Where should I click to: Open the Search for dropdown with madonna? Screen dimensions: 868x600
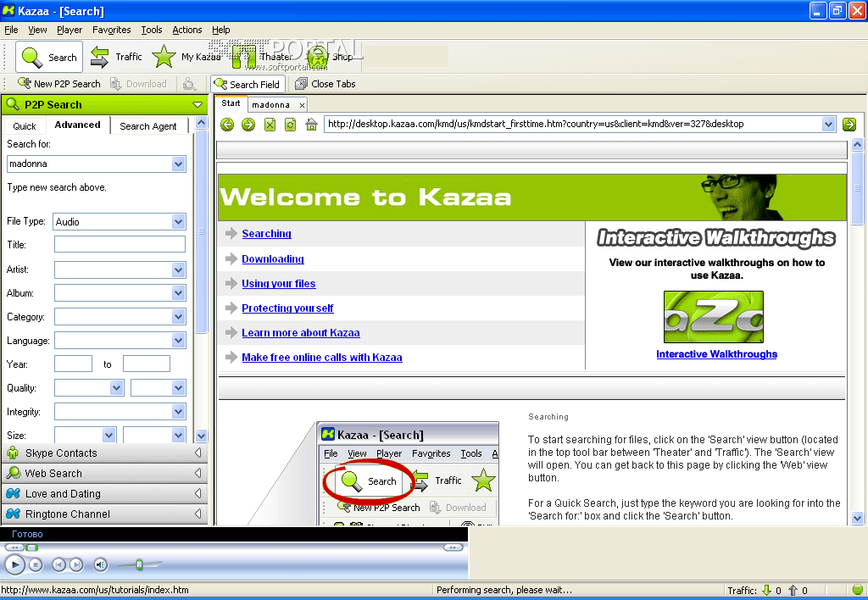coord(178,164)
